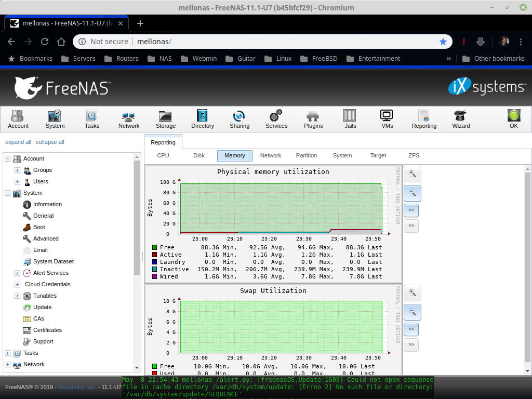
Task: Collapse the Account tree node
Action: pyautogui.click(x=7, y=159)
